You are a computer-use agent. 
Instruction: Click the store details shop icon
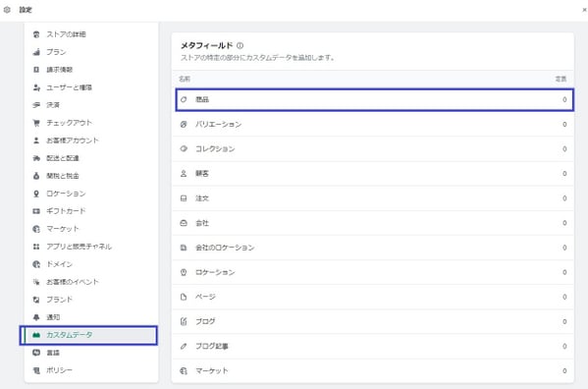(36, 34)
